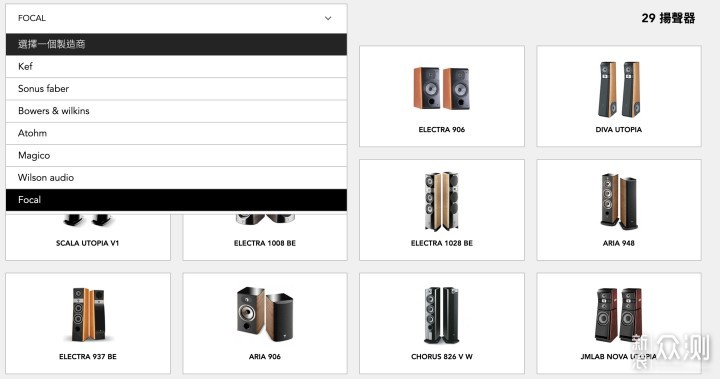The width and height of the screenshot is (720, 379).
Task: Pick Bowers & wilkins option
Action: [176, 111]
